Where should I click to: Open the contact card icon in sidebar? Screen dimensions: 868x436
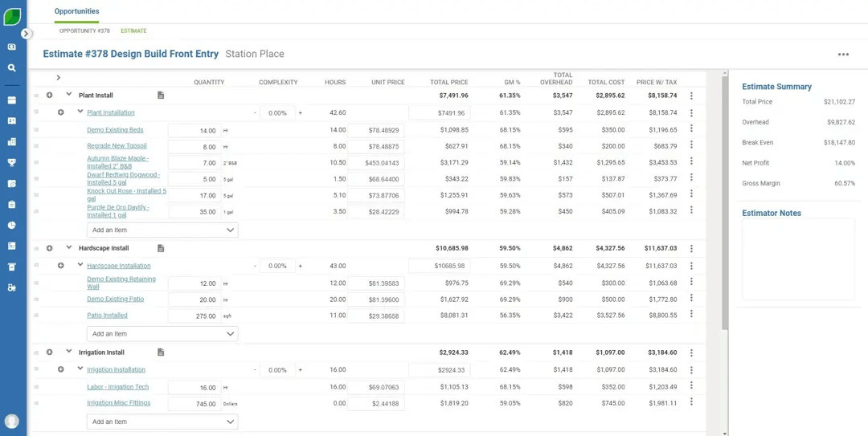click(x=11, y=120)
